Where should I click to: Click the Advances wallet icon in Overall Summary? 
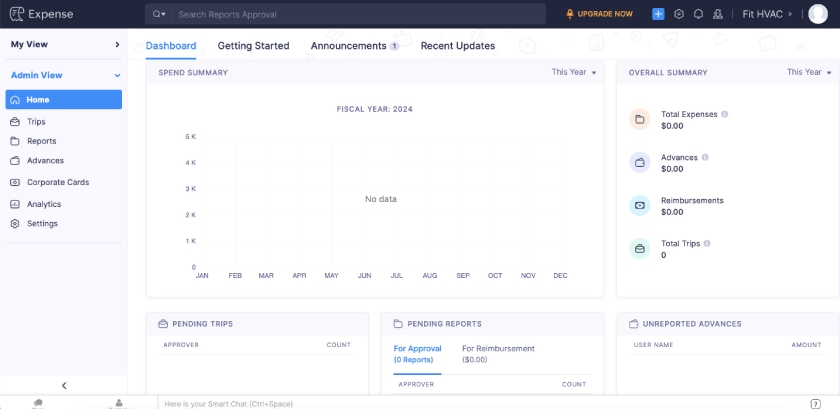[x=640, y=162]
